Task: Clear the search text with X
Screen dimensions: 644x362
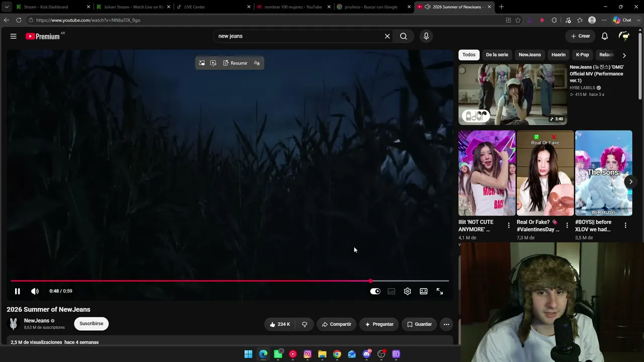Action: click(387, 36)
